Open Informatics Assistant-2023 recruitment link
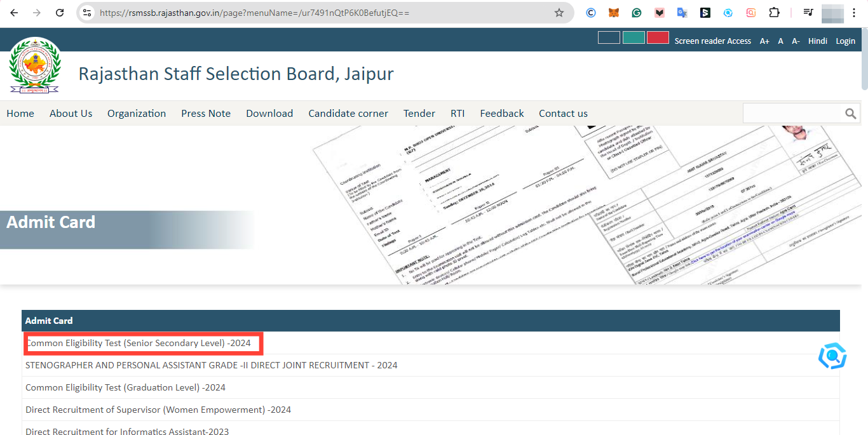This screenshot has height=435, width=868. click(127, 431)
